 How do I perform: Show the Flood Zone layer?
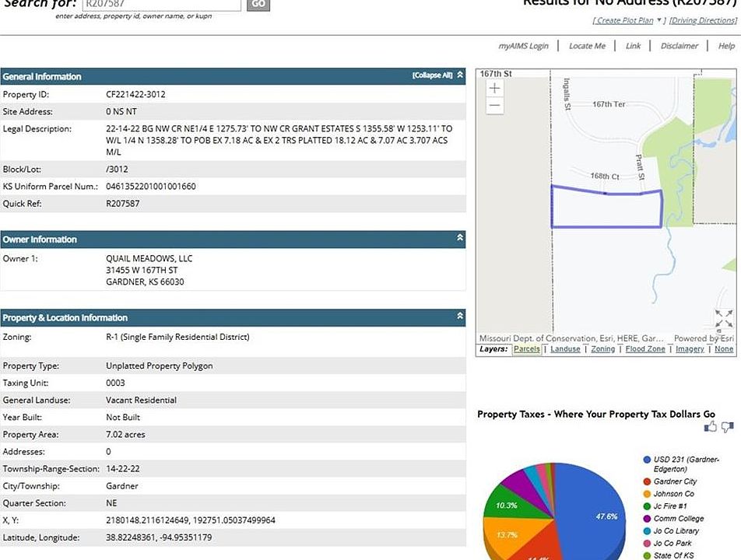click(x=645, y=349)
